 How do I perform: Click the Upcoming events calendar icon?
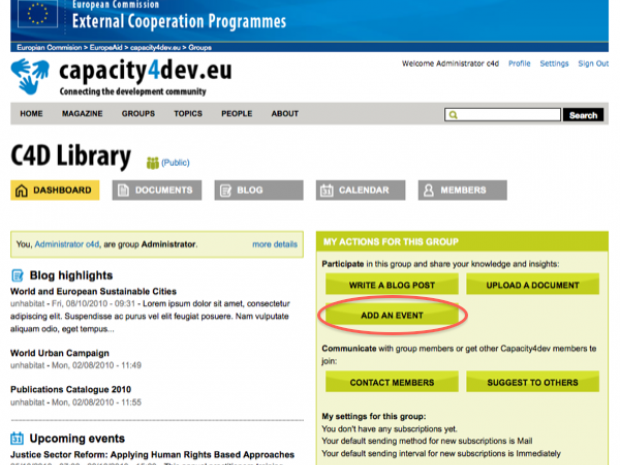17,438
